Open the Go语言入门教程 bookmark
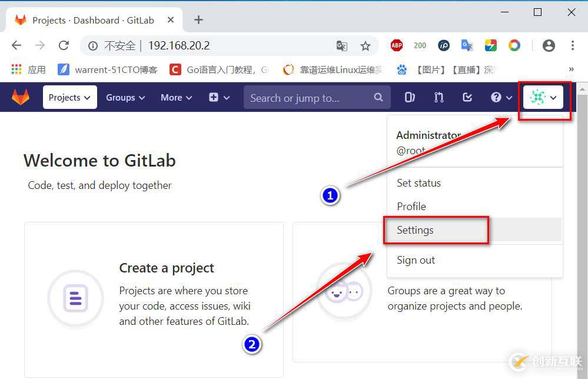Viewport: 588px width, 379px height. pos(219,69)
